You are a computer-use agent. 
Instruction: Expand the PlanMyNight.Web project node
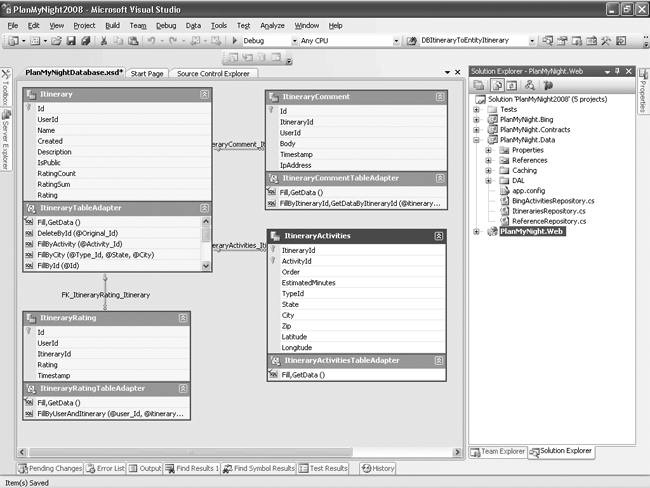coord(476,232)
